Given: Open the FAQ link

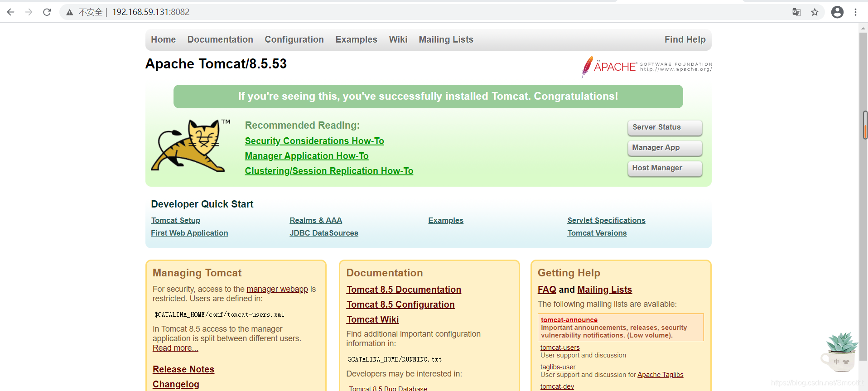Looking at the screenshot, I should tap(547, 290).
